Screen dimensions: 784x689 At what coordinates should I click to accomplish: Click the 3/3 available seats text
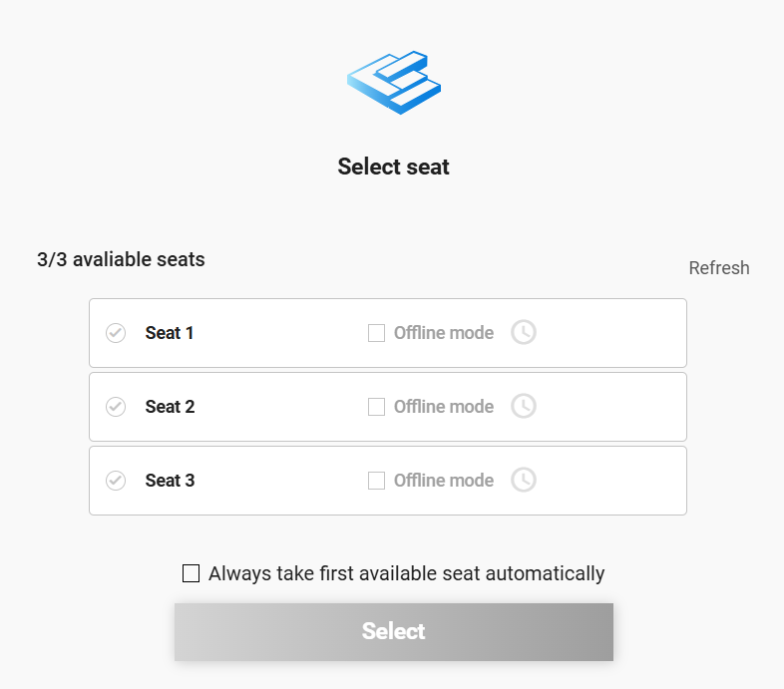pos(121,260)
